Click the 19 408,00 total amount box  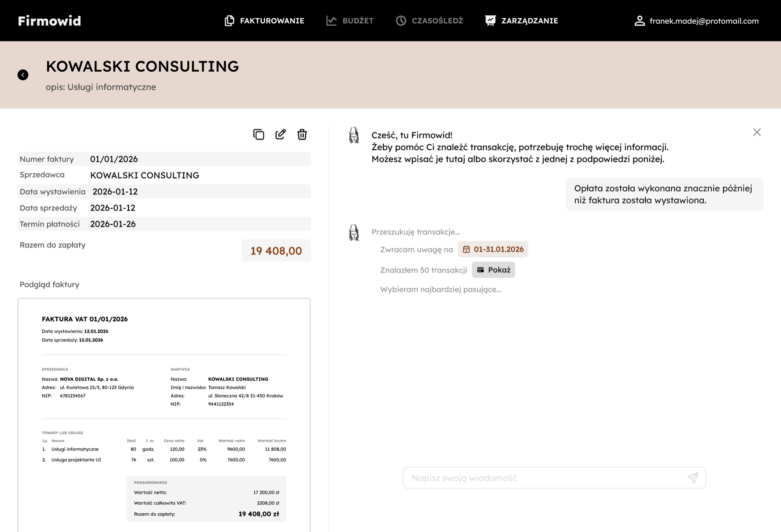276,251
